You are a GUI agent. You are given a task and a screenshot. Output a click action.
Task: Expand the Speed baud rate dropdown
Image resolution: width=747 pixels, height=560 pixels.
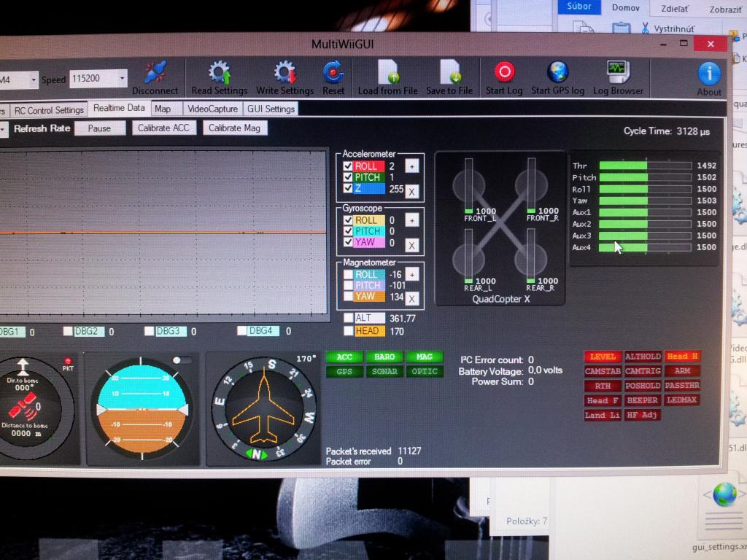(x=122, y=79)
